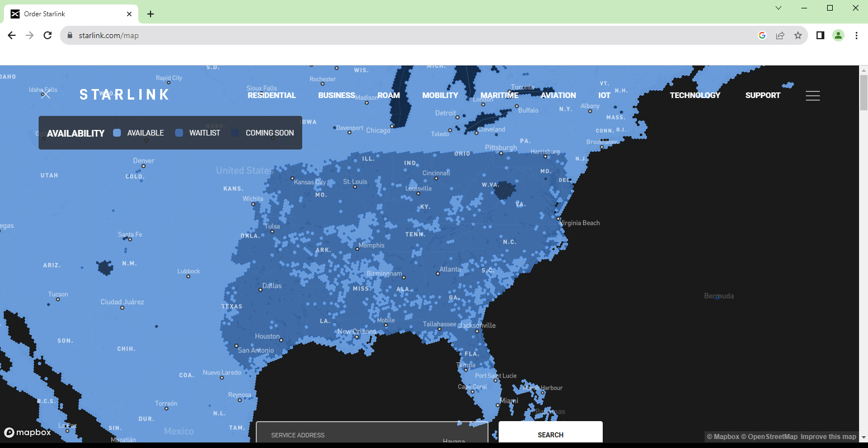Screen dimensions: 868x448
Task: Navigate to the IOT page
Action: 604,95
